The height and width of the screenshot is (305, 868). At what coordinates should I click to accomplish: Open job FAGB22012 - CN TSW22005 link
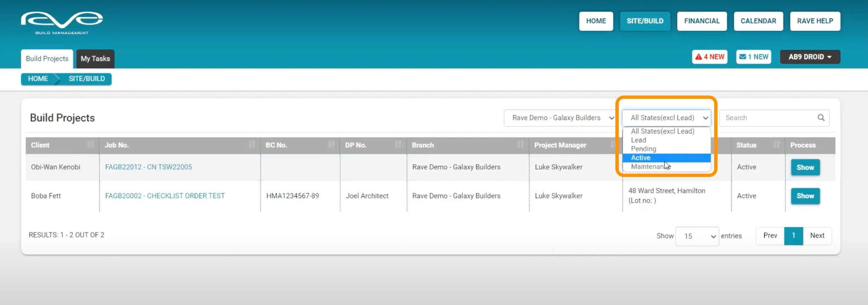(148, 167)
